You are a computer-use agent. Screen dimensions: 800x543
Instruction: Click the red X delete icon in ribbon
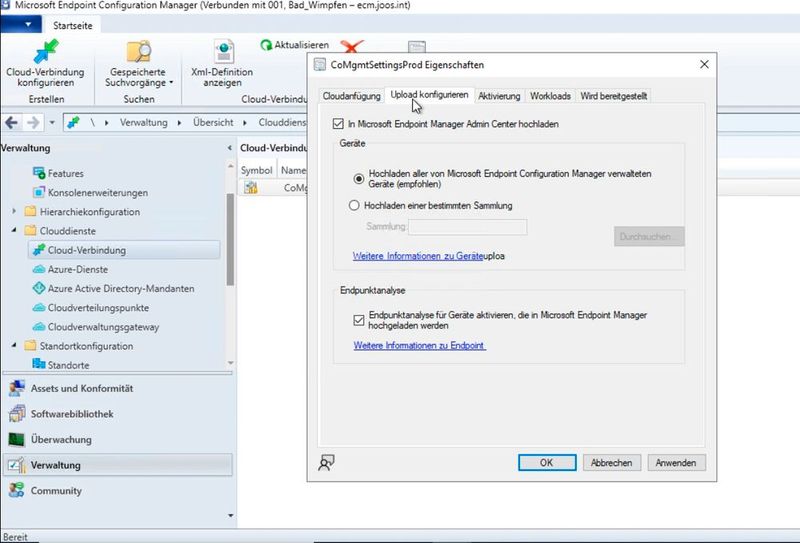[352, 47]
